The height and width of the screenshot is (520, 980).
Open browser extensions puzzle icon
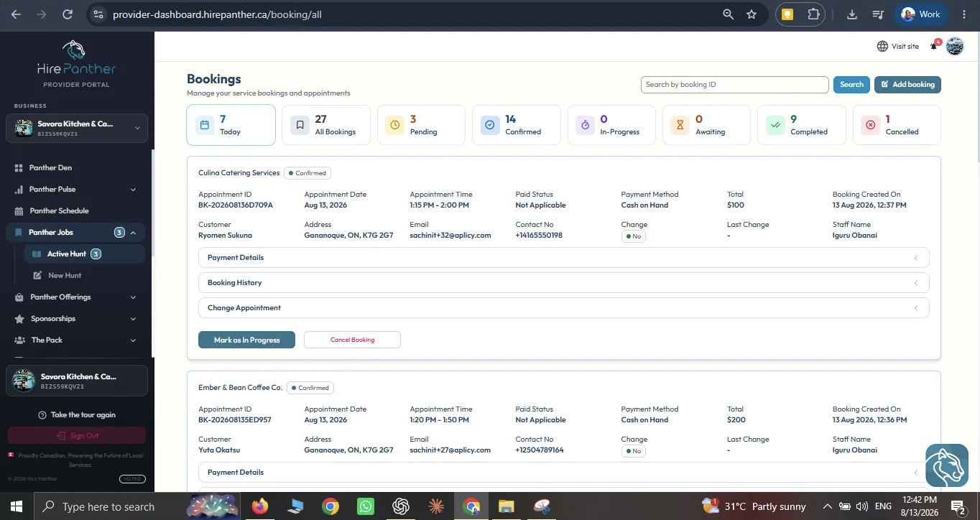tap(813, 14)
